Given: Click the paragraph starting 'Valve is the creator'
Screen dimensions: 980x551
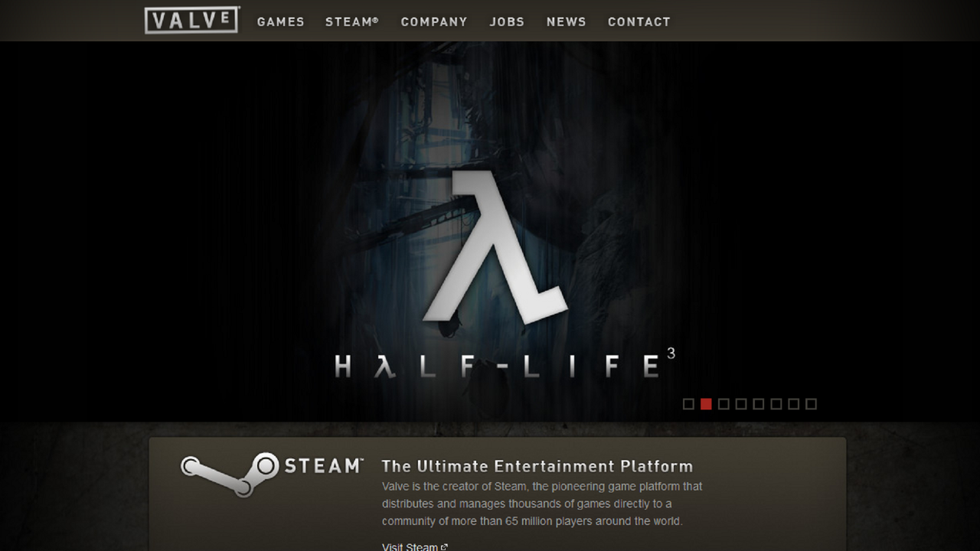Looking at the screenshot, I should 542,504.
